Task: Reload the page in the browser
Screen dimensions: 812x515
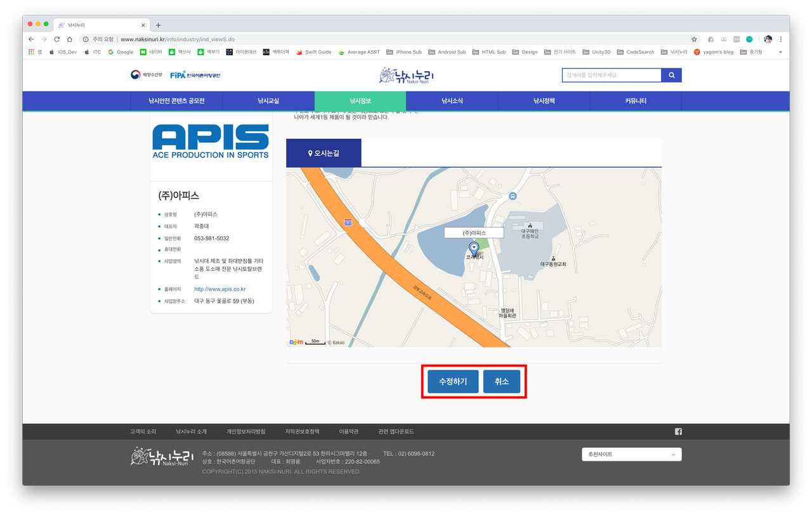Action: 56,39
